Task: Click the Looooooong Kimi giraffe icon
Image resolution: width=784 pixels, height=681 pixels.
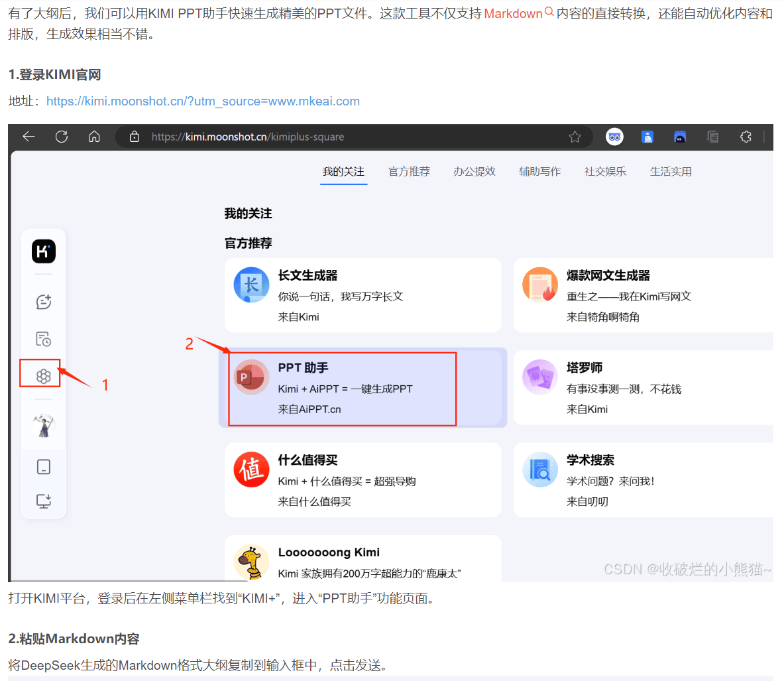Action: [x=251, y=562]
